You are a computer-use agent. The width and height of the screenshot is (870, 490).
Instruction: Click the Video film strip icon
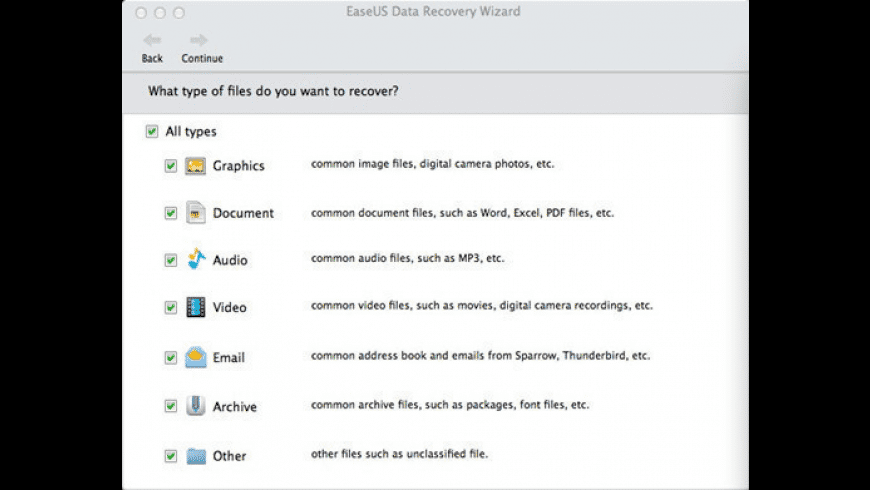pos(195,307)
